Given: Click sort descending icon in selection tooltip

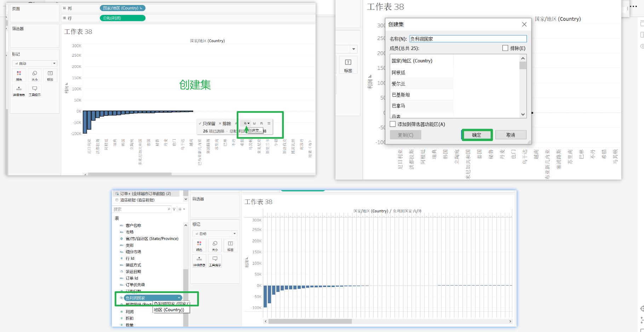Looking at the screenshot, I should coord(261,123).
